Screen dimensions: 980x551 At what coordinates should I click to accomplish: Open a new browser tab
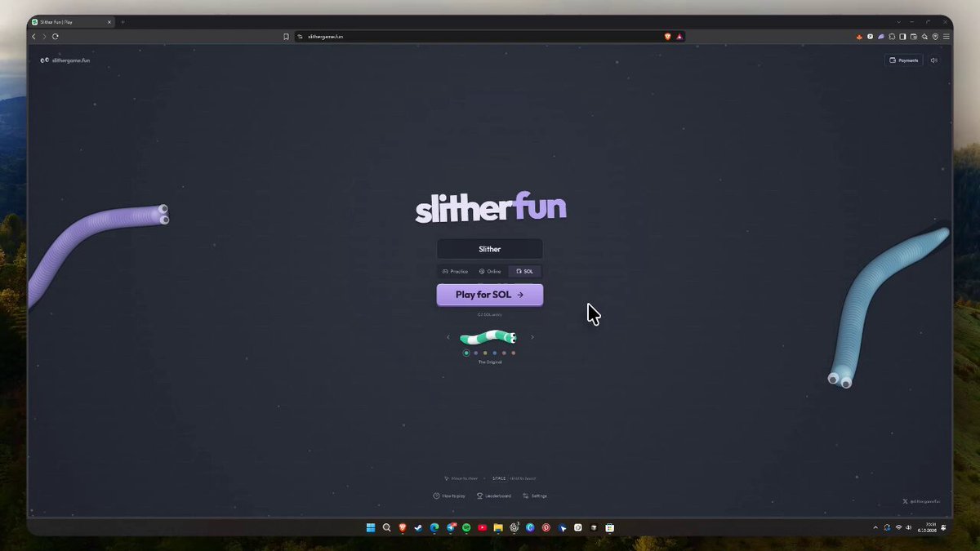click(123, 22)
